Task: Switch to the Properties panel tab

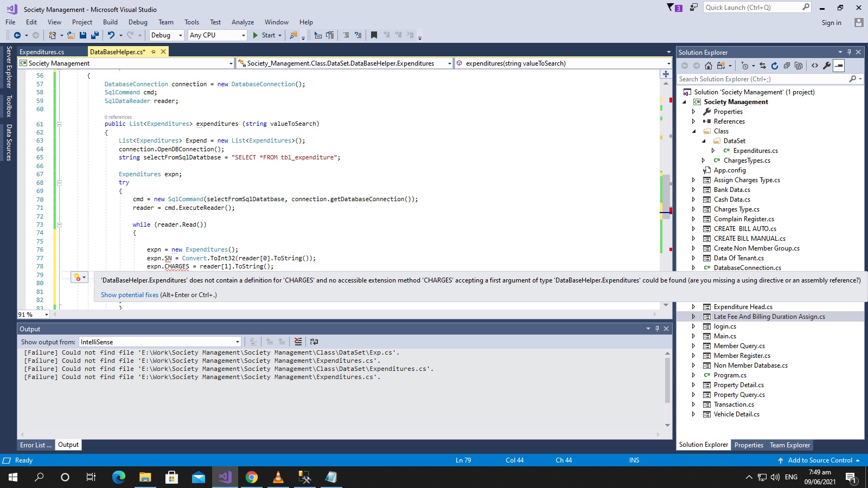Action: [x=749, y=445]
